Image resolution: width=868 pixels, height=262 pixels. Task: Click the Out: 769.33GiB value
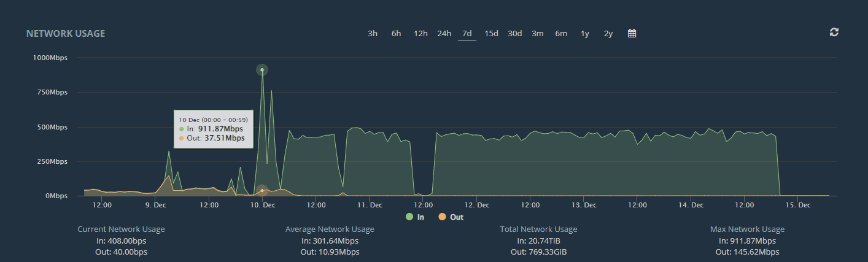(538, 252)
